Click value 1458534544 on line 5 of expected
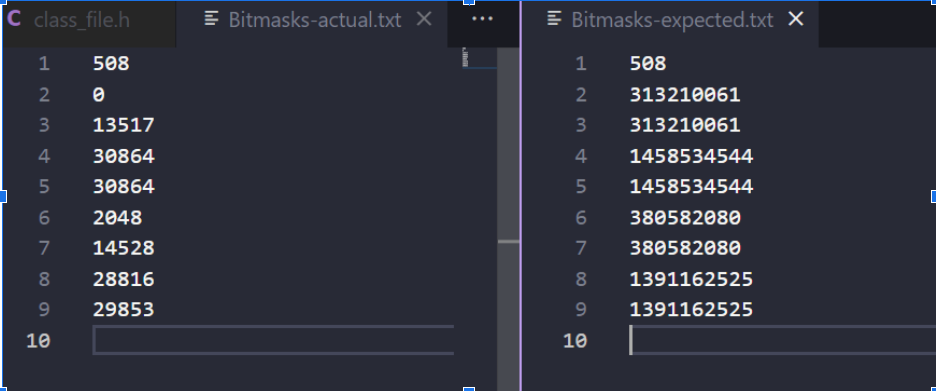The width and height of the screenshot is (936, 391). pyautogui.click(x=691, y=187)
